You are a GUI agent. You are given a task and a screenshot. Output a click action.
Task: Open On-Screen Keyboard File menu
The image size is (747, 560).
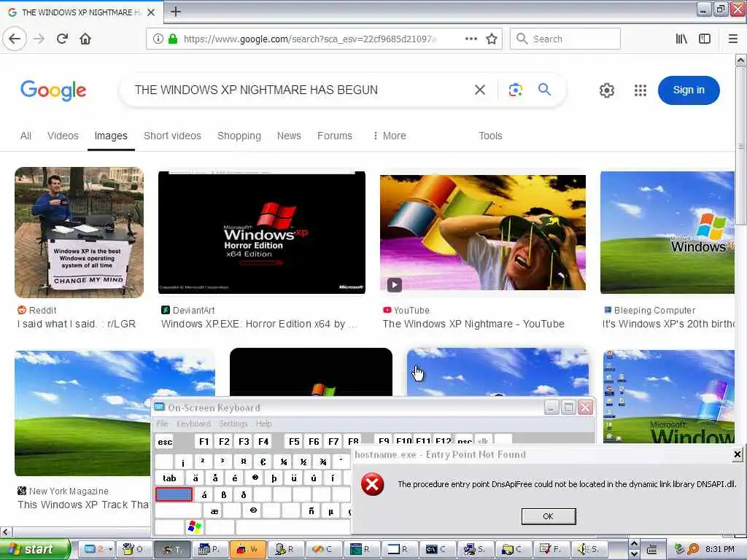click(162, 424)
